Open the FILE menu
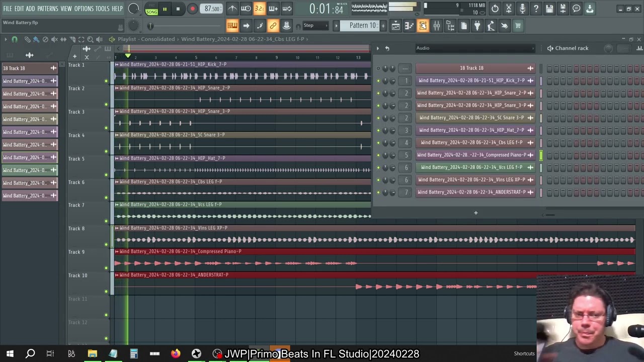 8,9
